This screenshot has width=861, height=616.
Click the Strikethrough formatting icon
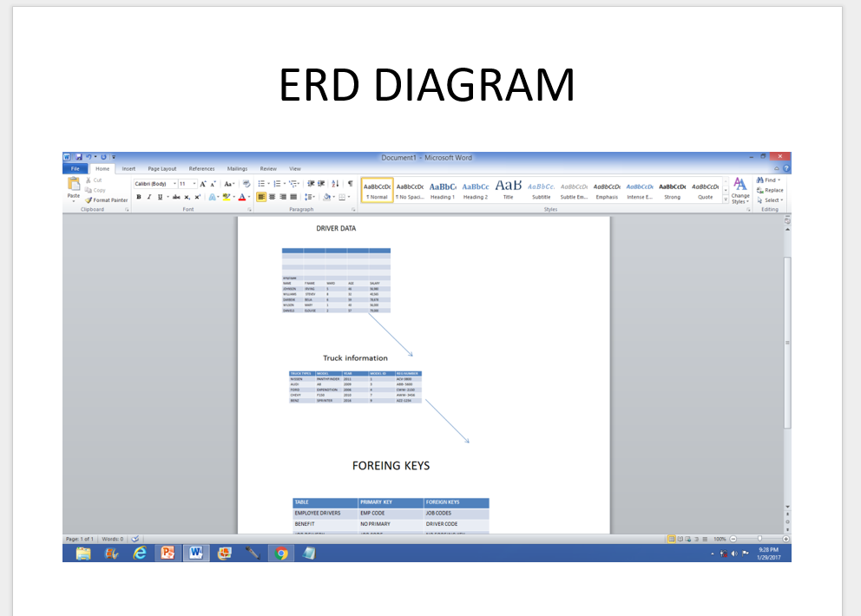[175, 197]
